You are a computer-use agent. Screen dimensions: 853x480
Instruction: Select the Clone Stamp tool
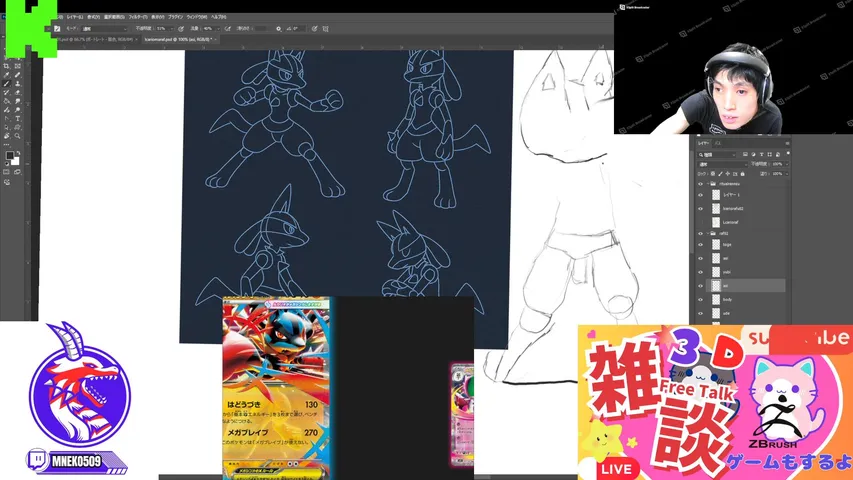coord(17,83)
